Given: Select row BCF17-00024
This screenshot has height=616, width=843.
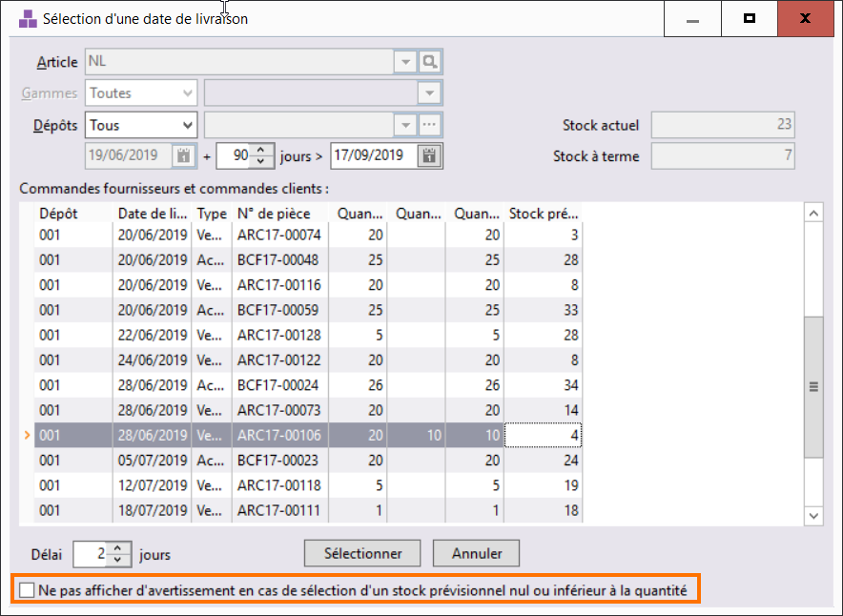Looking at the screenshot, I should [308, 385].
